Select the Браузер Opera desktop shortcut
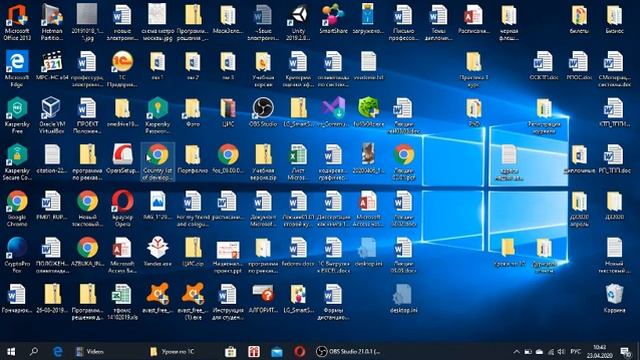Viewport: 640px width, 360px height. point(122,209)
